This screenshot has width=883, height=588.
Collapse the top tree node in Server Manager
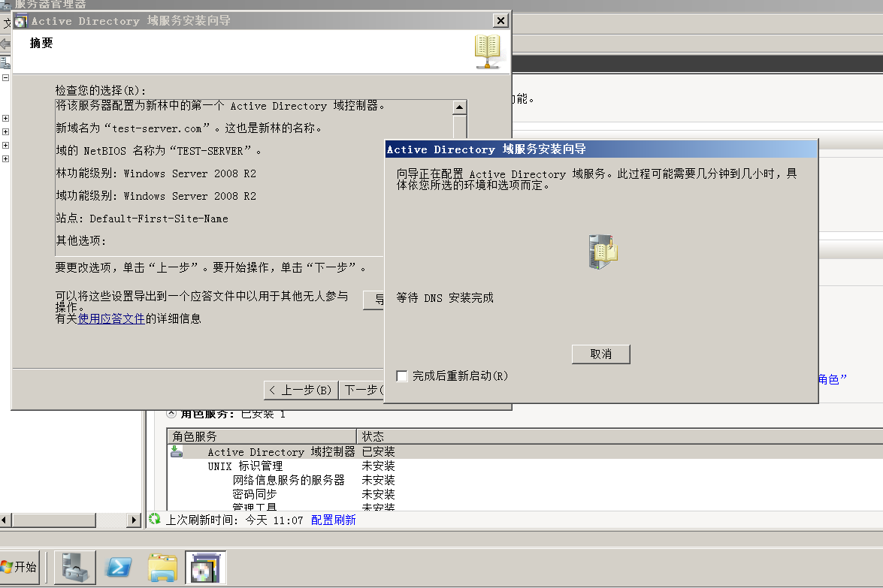5,77
